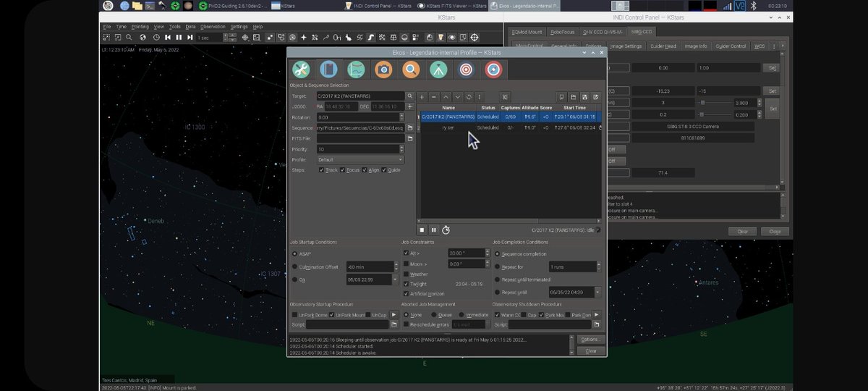This screenshot has width=868, height=391.
Task: Open the Ekos Focus module (magnifier icon)
Action: click(x=411, y=70)
